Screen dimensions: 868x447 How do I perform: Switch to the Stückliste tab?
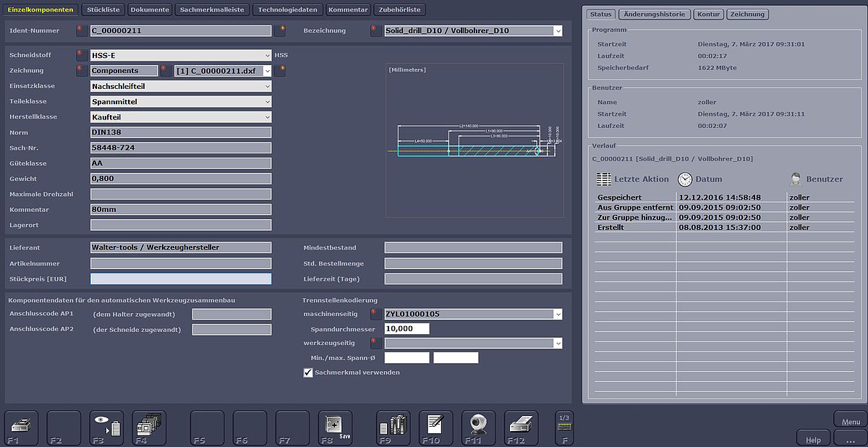[103, 10]
